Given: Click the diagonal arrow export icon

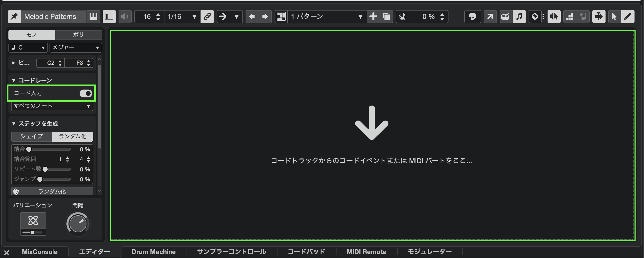Looking at the screenshot, I should (490, 17).
